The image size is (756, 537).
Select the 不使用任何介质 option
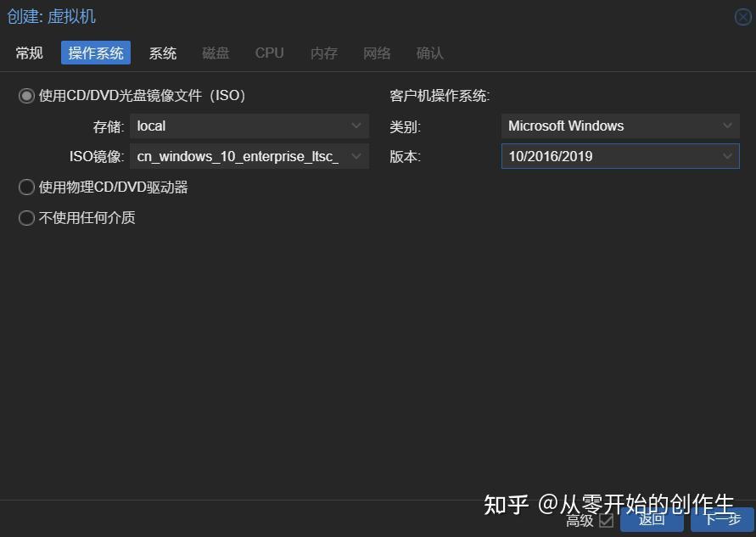(26, 218)
